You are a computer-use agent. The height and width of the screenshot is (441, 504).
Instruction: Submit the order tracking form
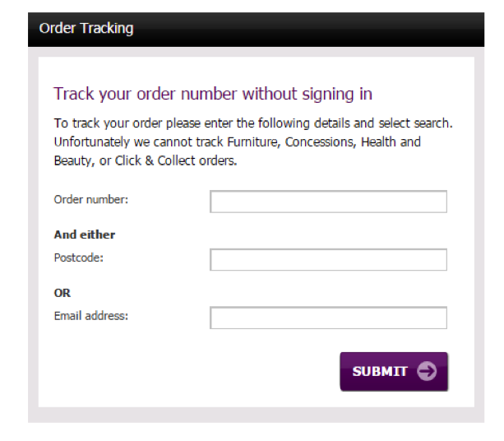(x=394, y=372)
